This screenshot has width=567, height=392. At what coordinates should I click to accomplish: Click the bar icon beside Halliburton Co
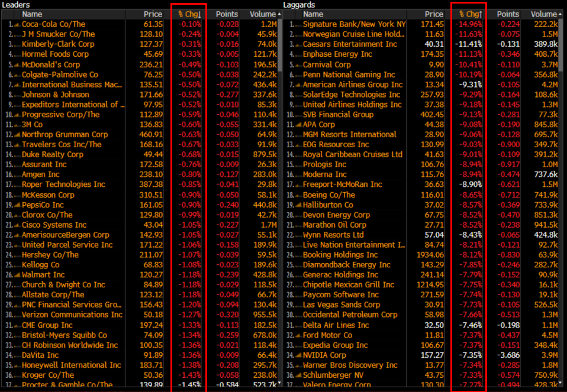point(299,205)
